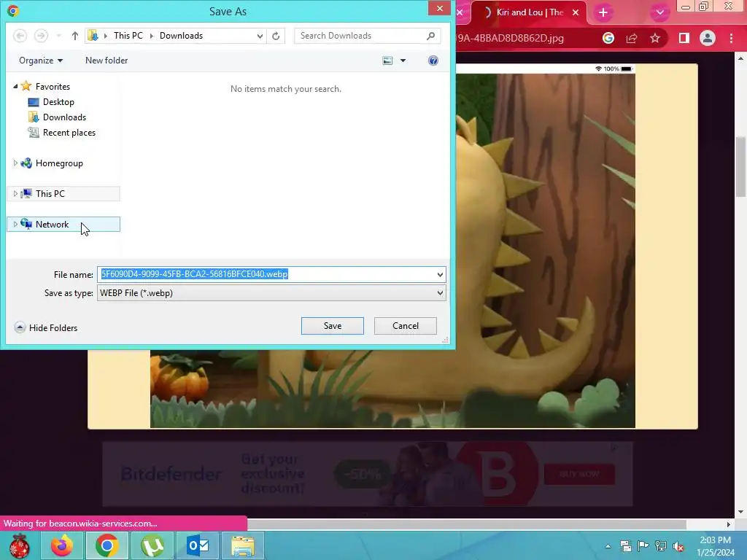This screenshot has width=747, height=560.
Task: Click the Kiri and Lou image in Chrome
Action: [x=546, y=250]
